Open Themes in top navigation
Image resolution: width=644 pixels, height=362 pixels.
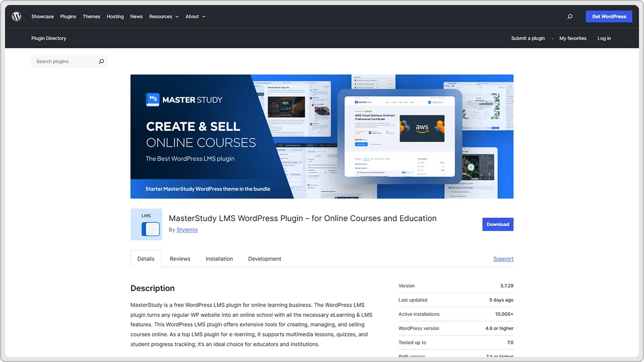click(x=92, y=17)
